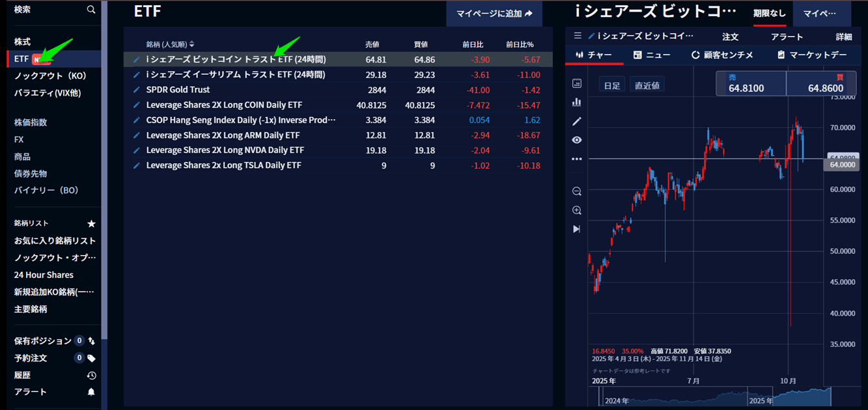Click the chart timeline overview navigator strip
The width and height of the screenshot is (868, 410).
(710, 396)
